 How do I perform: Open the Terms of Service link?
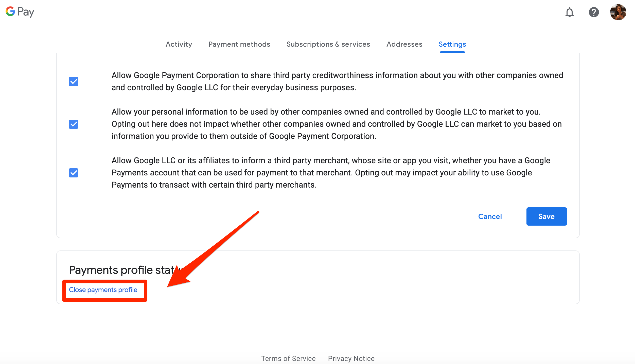coord(288,358)
